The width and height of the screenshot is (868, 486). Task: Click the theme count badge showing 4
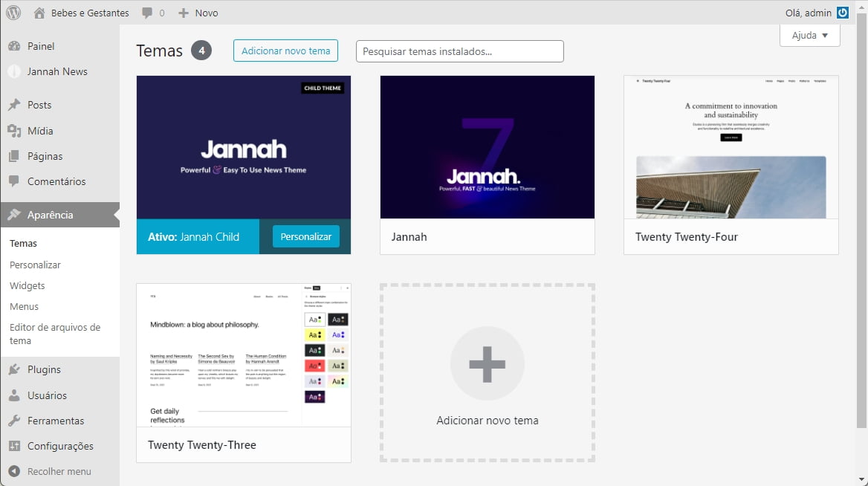click(201, 51)
